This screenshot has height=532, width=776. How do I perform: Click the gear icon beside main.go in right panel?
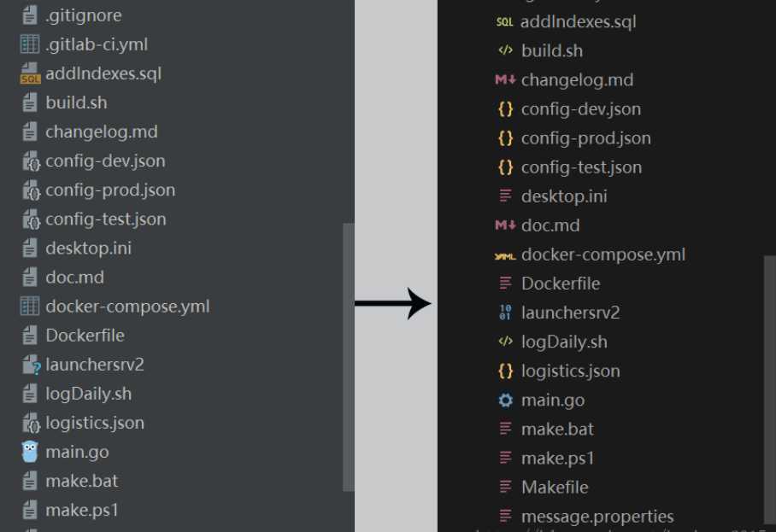[505, 400]
